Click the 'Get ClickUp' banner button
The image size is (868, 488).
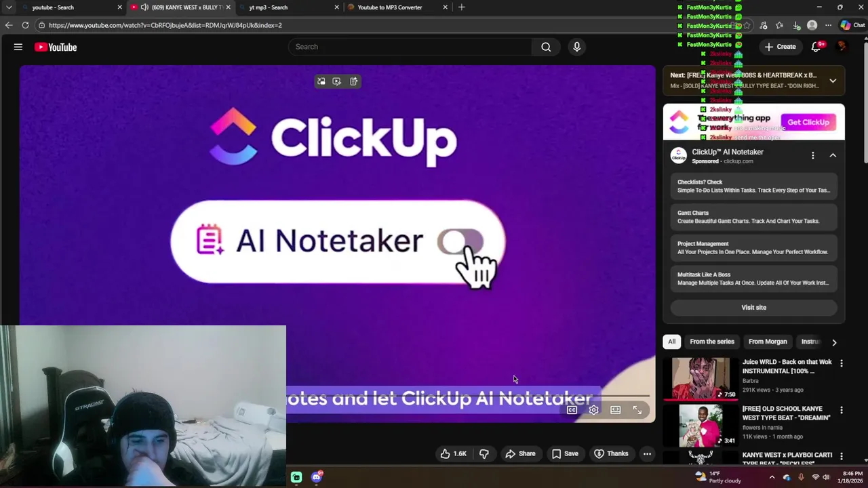click(x=808, y=122)
